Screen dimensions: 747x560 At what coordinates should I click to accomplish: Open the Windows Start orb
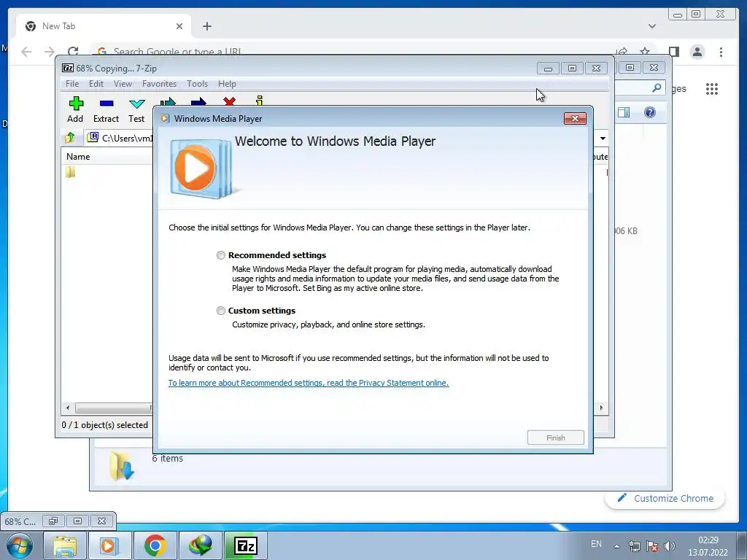pos(20,545)
